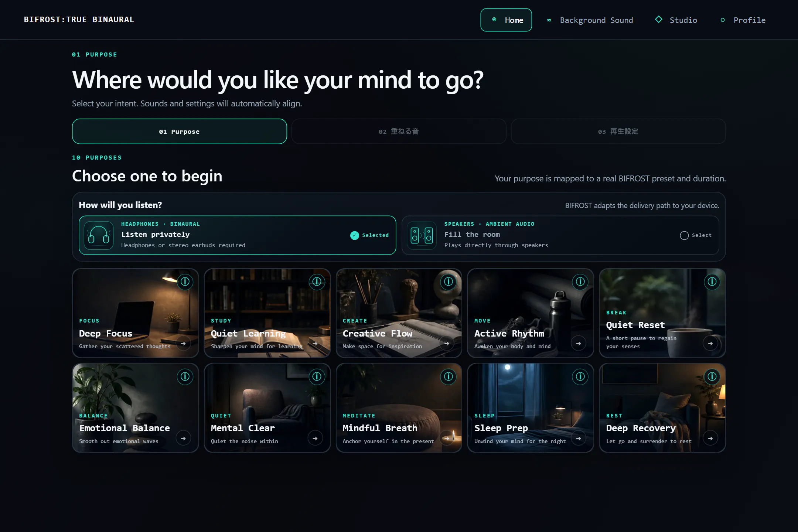
Task: Click the Studio diamond icon
Action: (659, 19)
